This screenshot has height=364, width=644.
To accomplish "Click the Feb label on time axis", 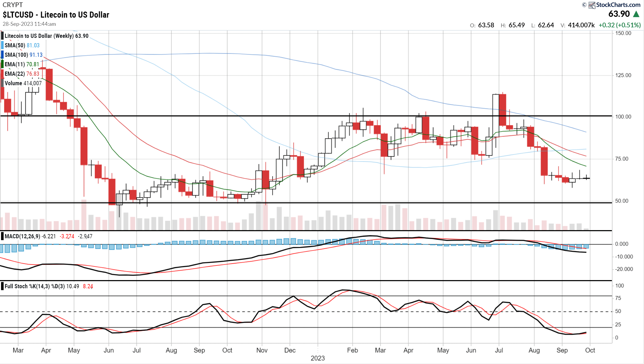I will tap(353, 350).
